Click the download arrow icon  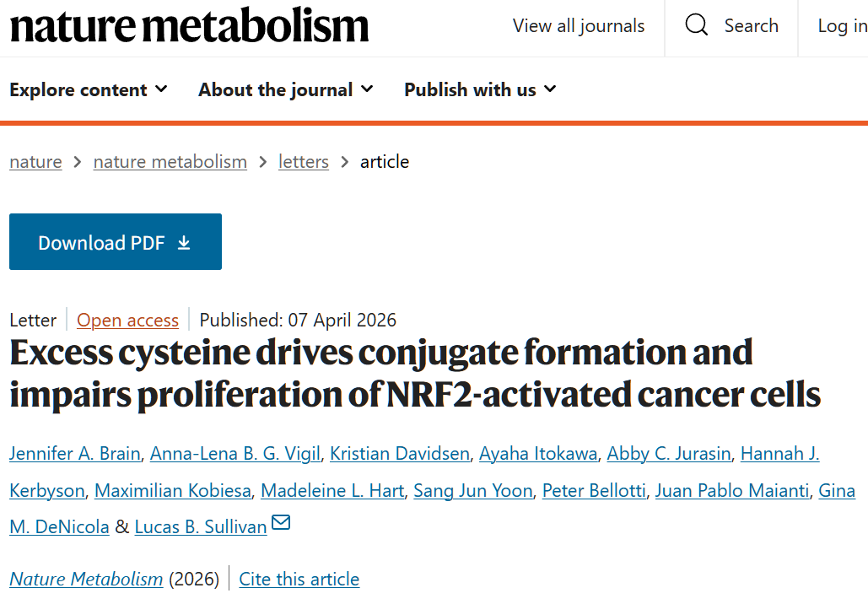[x=184, y=243]
